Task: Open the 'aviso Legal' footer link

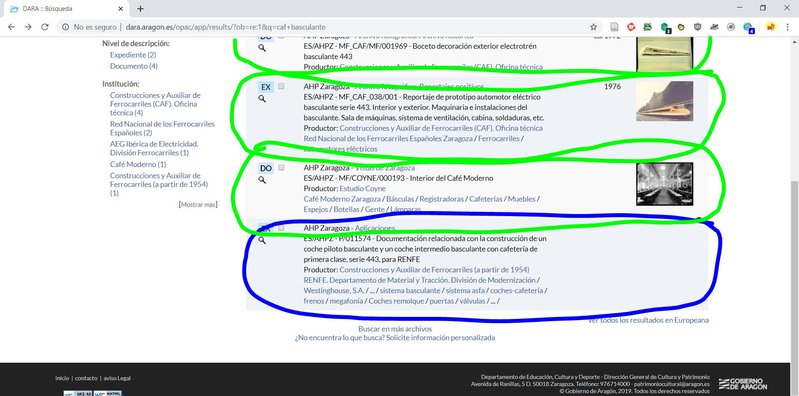Action: 117,378
